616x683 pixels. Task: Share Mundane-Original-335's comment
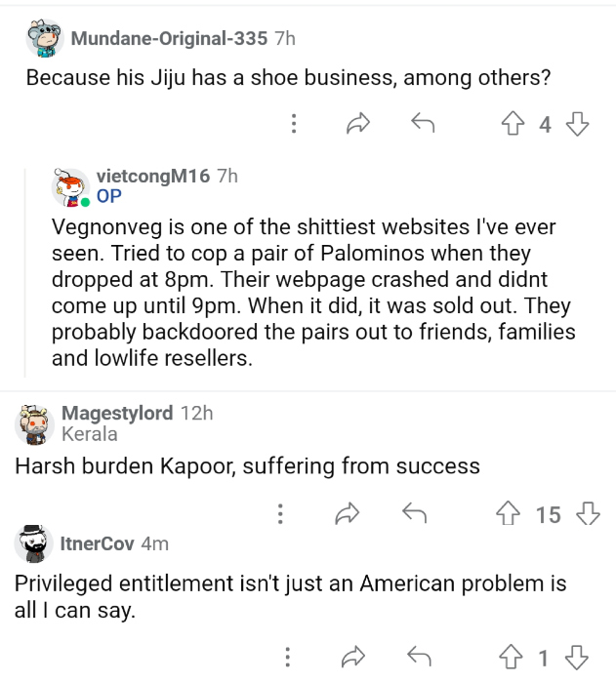358,124
